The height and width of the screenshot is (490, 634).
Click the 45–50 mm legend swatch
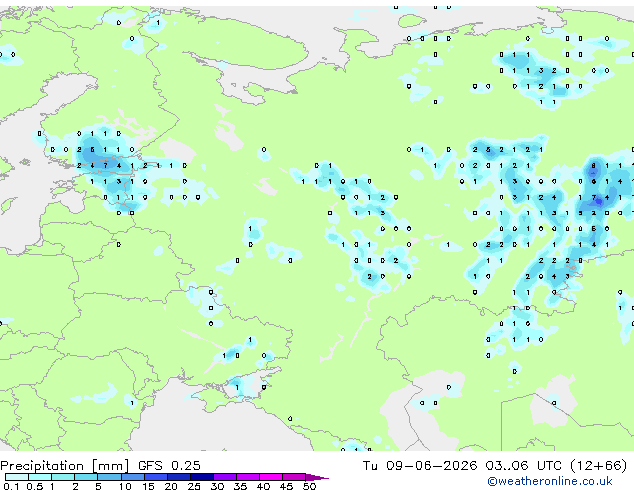pos(294,477)
